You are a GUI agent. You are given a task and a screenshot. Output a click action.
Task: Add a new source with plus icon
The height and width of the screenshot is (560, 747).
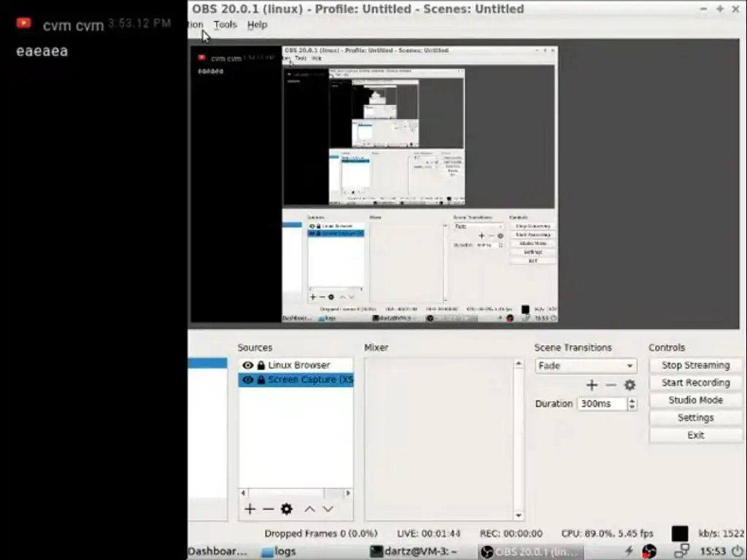coord(249,509)
